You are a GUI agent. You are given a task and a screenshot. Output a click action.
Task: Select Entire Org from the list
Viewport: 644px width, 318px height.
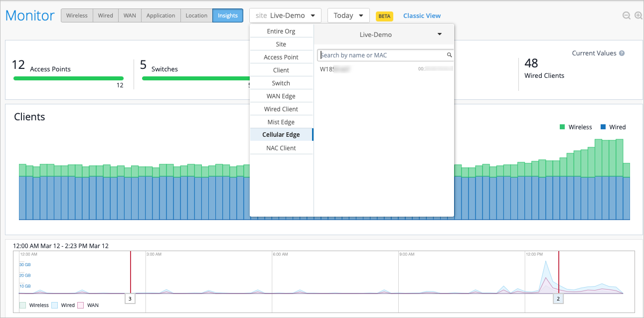click(282, 31)
